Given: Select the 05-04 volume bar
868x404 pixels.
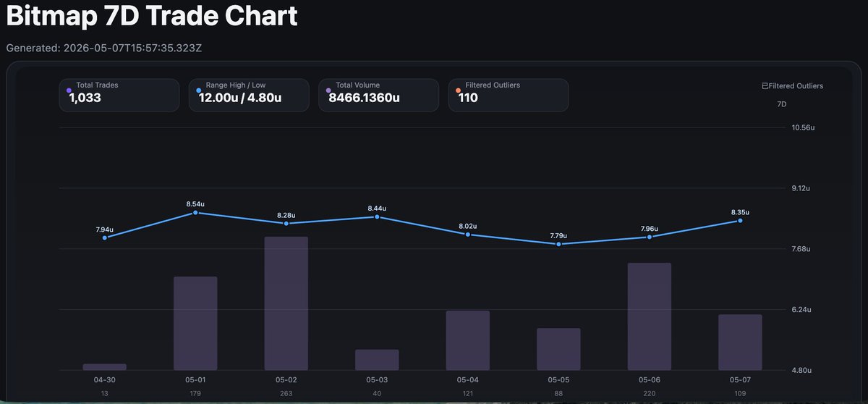Looking at the screenshot, I should pos(468,340).
